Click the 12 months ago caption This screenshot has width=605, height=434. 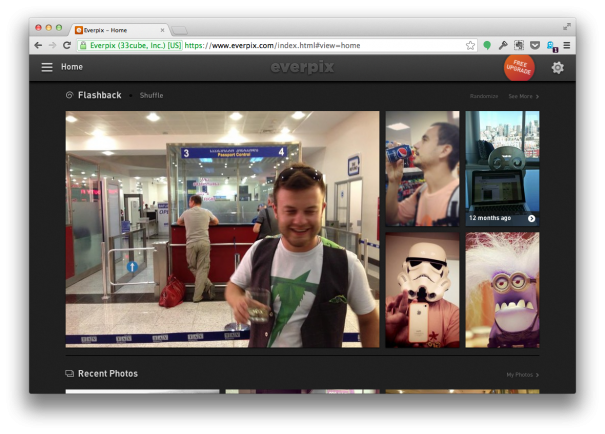(x=490, y=218)
